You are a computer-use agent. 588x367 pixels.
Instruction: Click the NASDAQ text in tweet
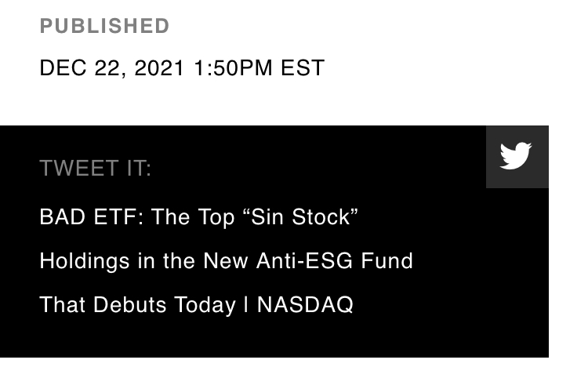tap(305, 304)
